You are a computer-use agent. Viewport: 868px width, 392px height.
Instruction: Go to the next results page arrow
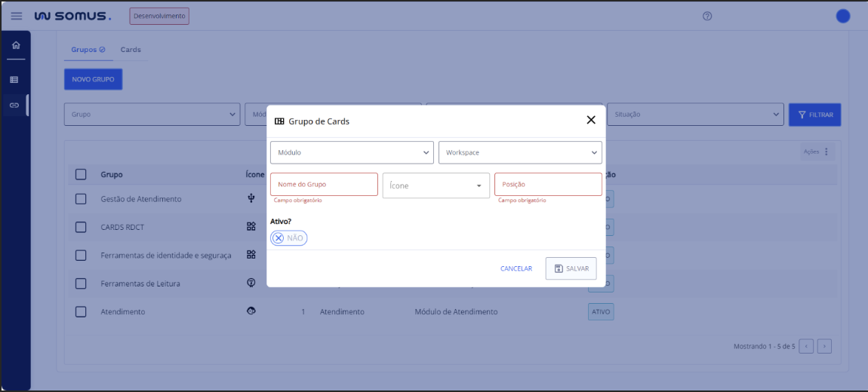coord(824,346)
